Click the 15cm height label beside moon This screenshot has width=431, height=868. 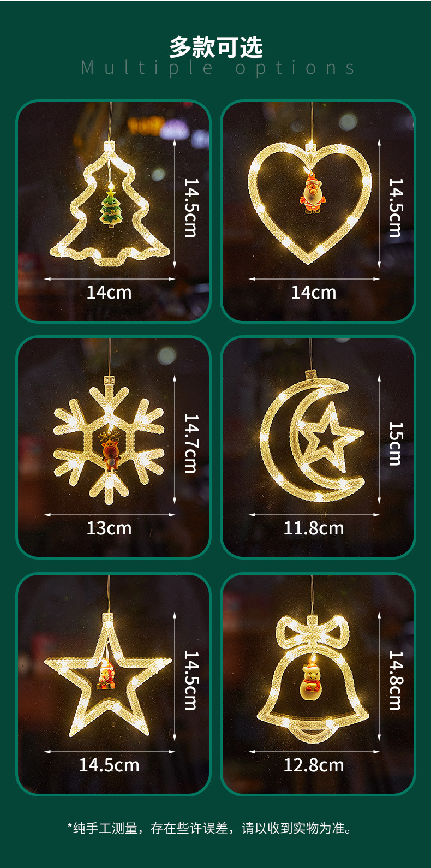pos(396,443)
